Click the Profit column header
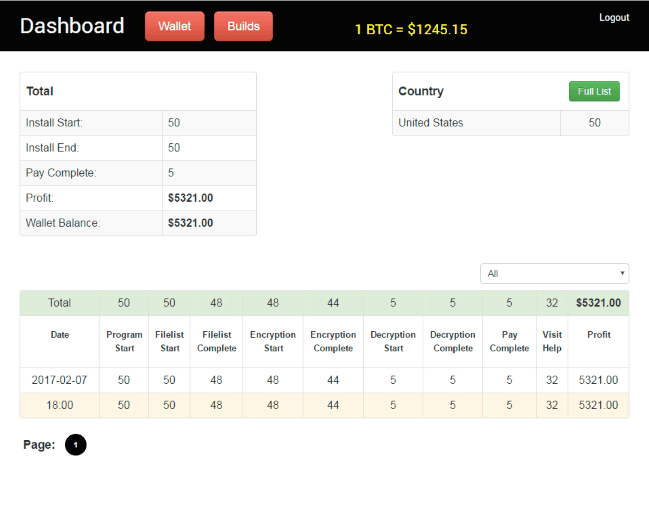 (x=598, y=335)
